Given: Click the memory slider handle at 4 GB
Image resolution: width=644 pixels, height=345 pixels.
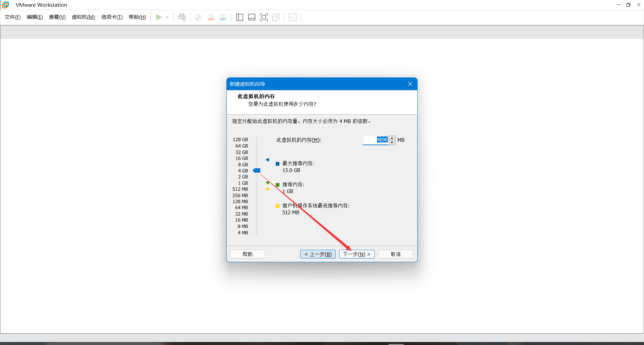Looking at the screenshot, I should [x=257, y=171].
